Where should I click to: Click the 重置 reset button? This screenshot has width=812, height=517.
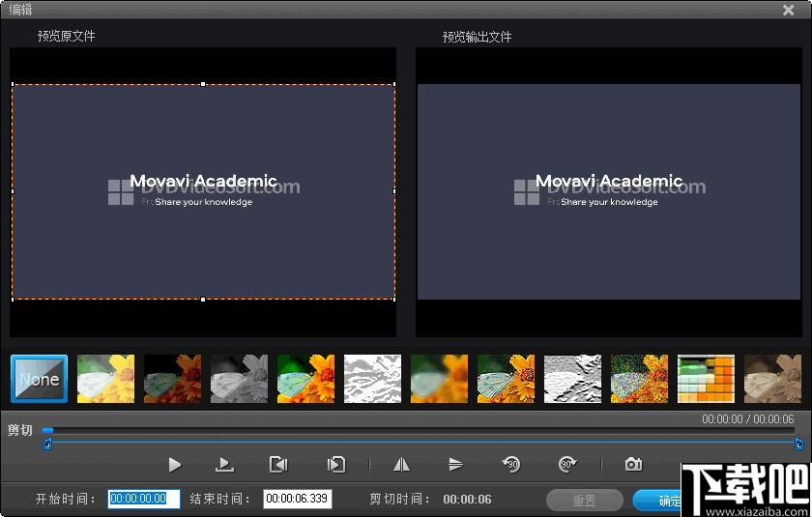585,501
